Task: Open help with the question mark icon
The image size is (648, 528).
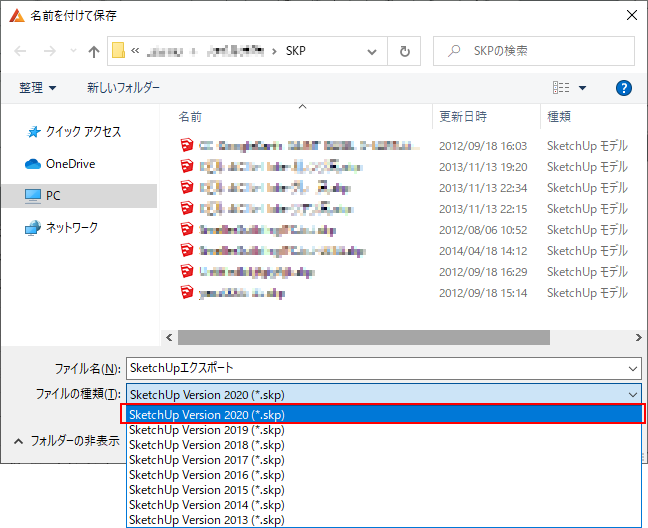Action: click(x=623, y=88)
